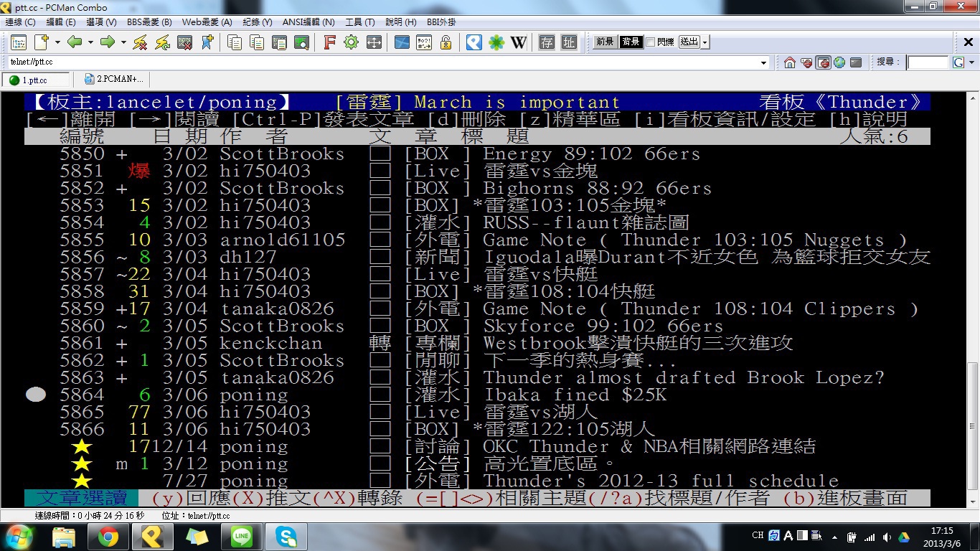Open the BBS最愛 (B) menu
This screenshot has height=551, width=980.
coord(149,22)
